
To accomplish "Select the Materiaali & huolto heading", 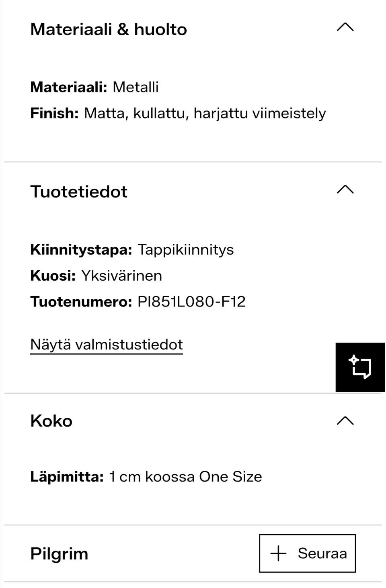I will [x=109, y=28].
